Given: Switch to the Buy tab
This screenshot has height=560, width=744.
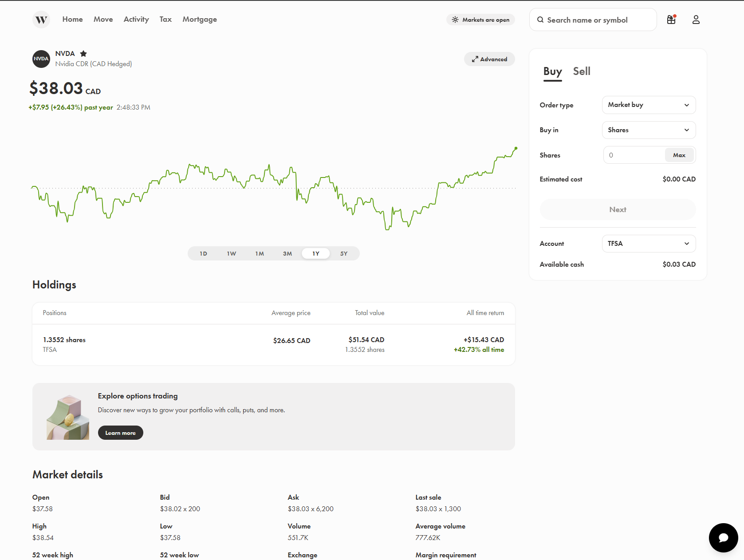Looking at the screenshot, I should (x=552, y=71).
